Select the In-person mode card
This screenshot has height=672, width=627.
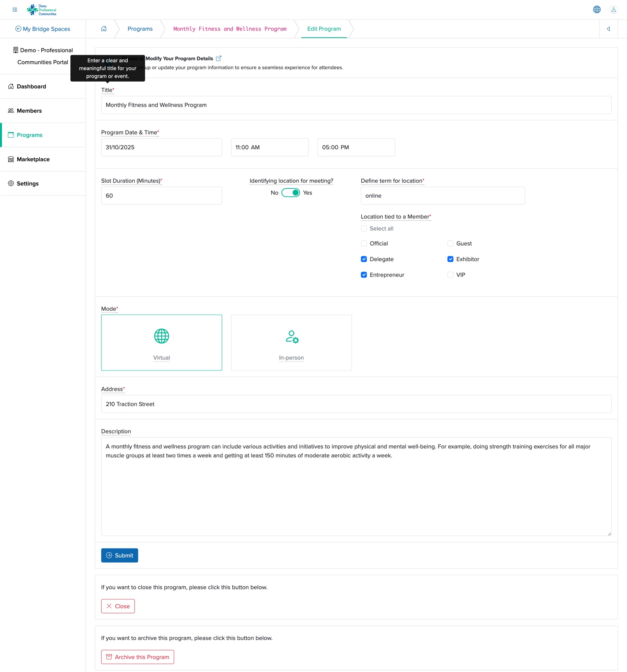[x=291, y=343]
